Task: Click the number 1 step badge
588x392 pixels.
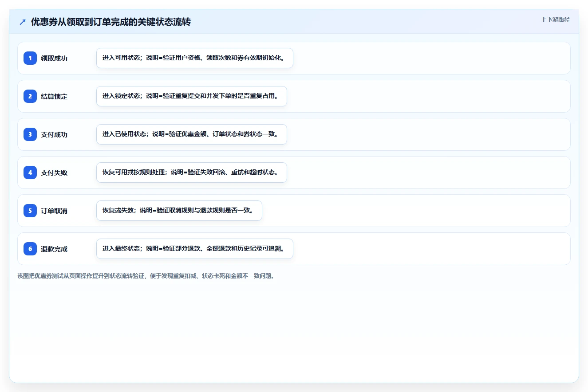Action: [x=30, y=58]
